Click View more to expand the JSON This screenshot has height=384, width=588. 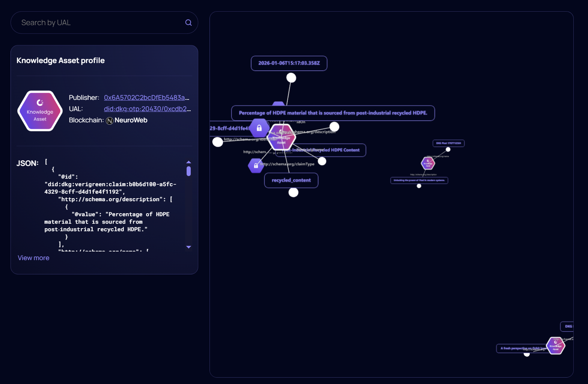33,258
